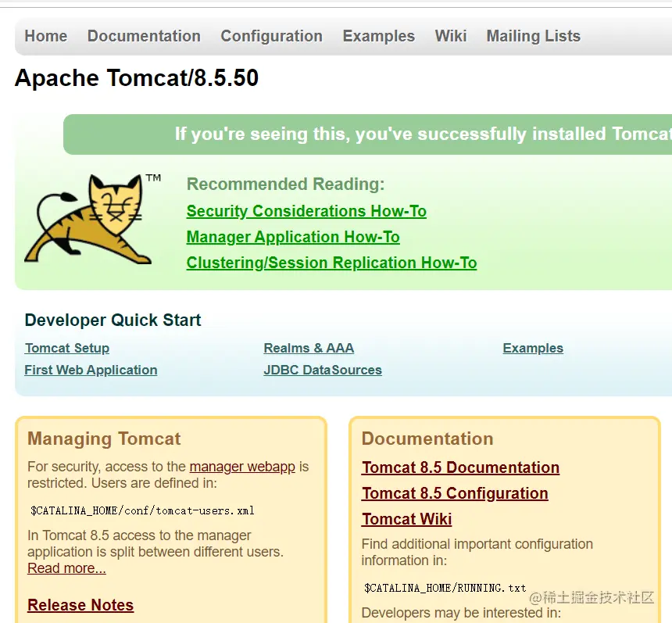Click the Documentation box heading

pos(427,439)
